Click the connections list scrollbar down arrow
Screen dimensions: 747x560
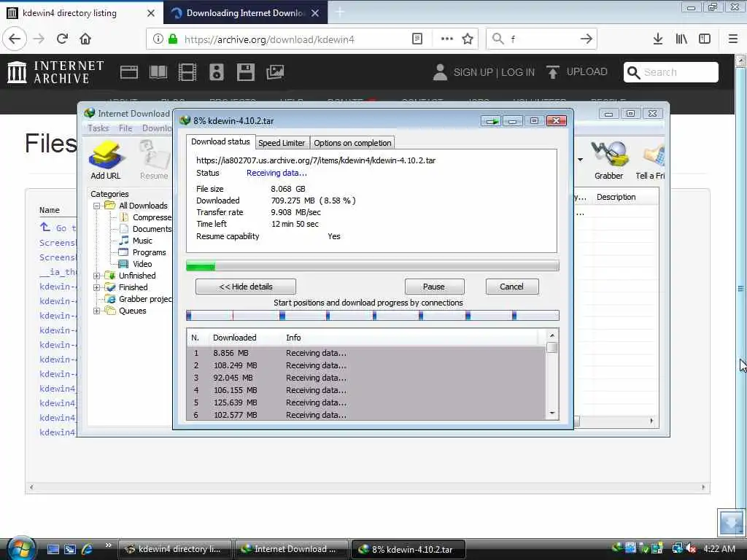tap(551, 413)
